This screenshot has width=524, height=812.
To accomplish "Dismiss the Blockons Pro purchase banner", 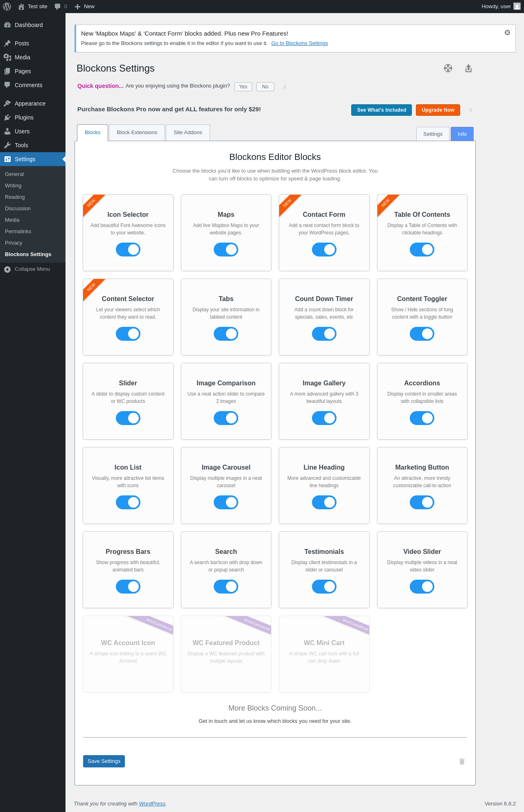I will point(471,110).
